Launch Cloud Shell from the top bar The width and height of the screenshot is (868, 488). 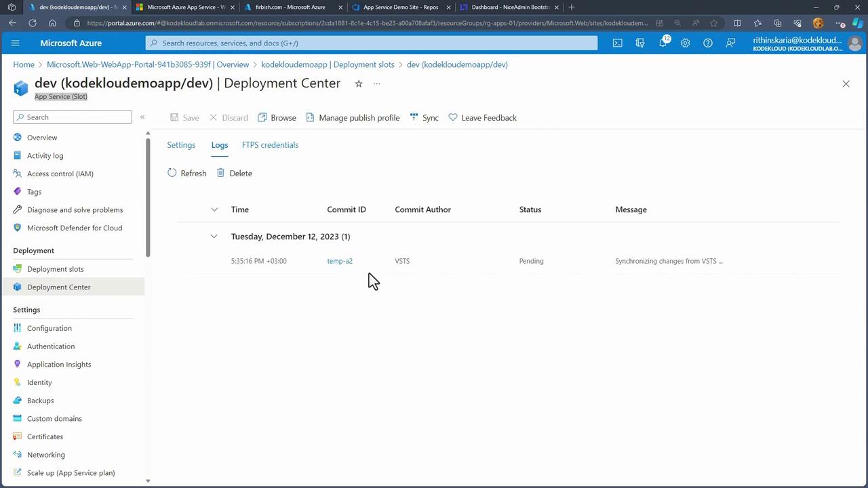coord(617,43)
